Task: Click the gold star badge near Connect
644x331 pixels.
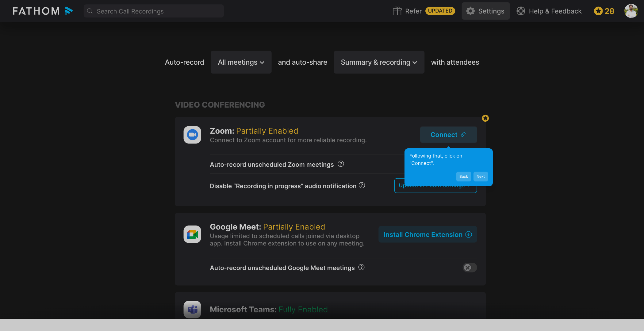Action: pos(485,118)
